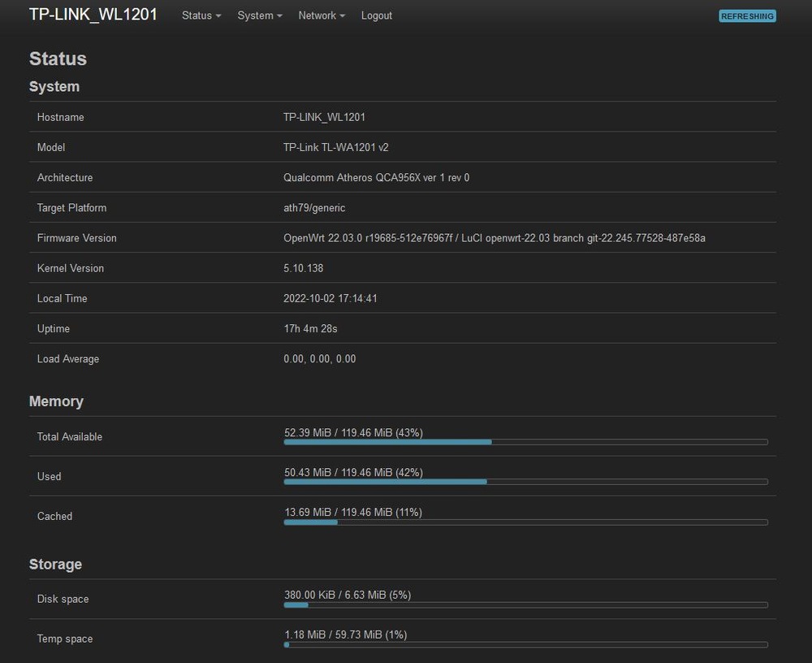Select the 1.18 MiB / 59.73 MiB (1%) text
The image size is (812, 663).
(x=345, y=635)
